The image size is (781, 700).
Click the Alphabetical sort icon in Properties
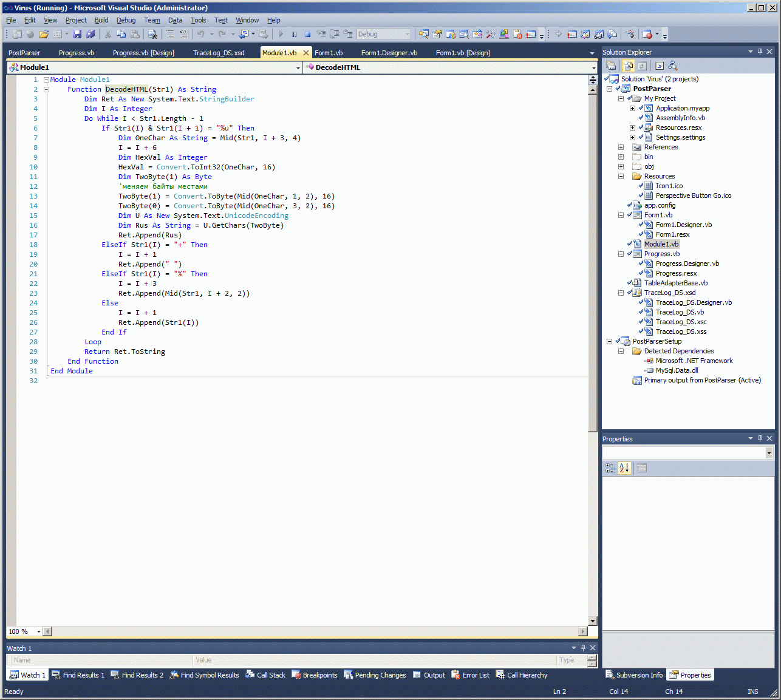coord(624,468)
